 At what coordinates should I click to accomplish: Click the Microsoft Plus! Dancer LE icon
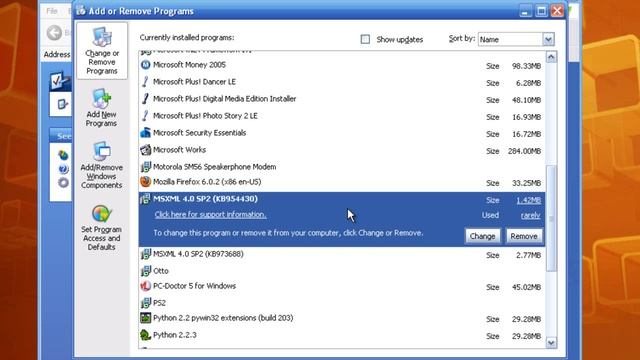click(x=145, y=82)
